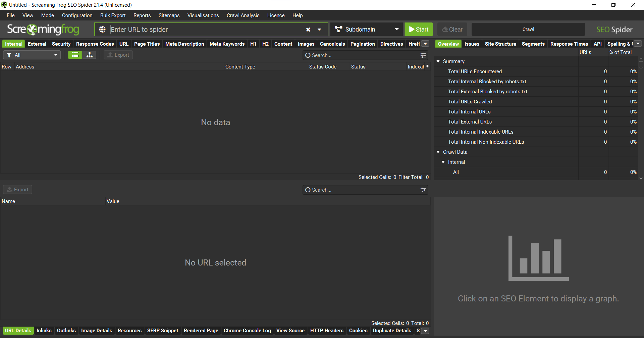Open the Subdomain crawl scope dropdown
The width and height of the screenshot is (644, 338).
click(x=367, y=30)
